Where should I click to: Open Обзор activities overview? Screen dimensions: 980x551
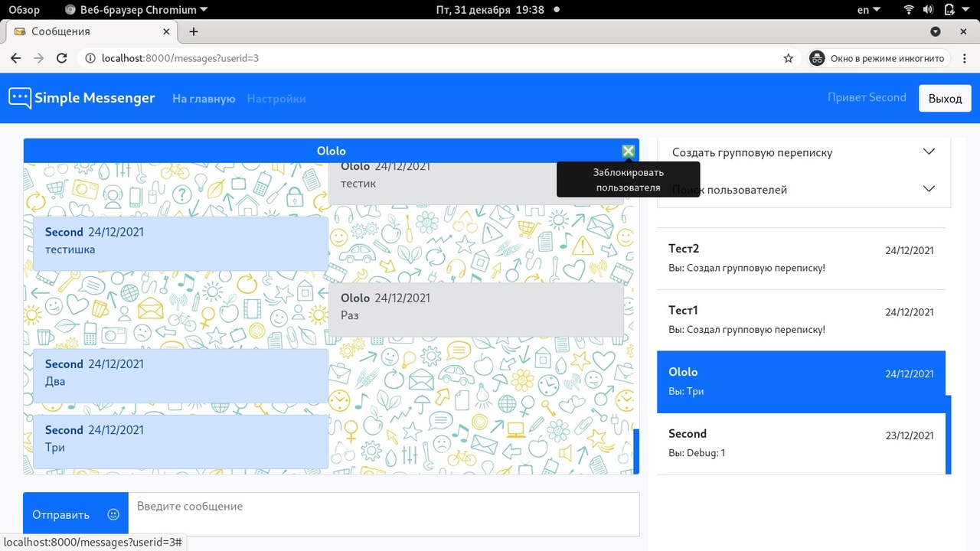(24, 10)
